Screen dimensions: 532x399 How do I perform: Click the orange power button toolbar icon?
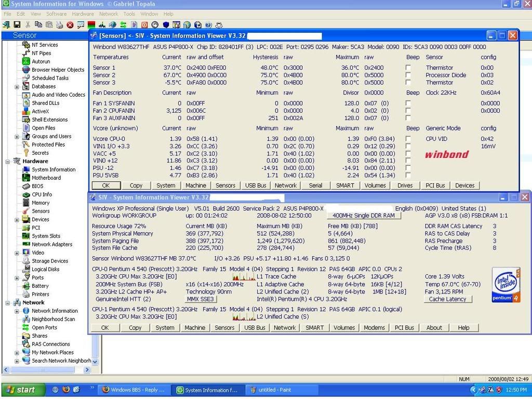pos(144,25)
